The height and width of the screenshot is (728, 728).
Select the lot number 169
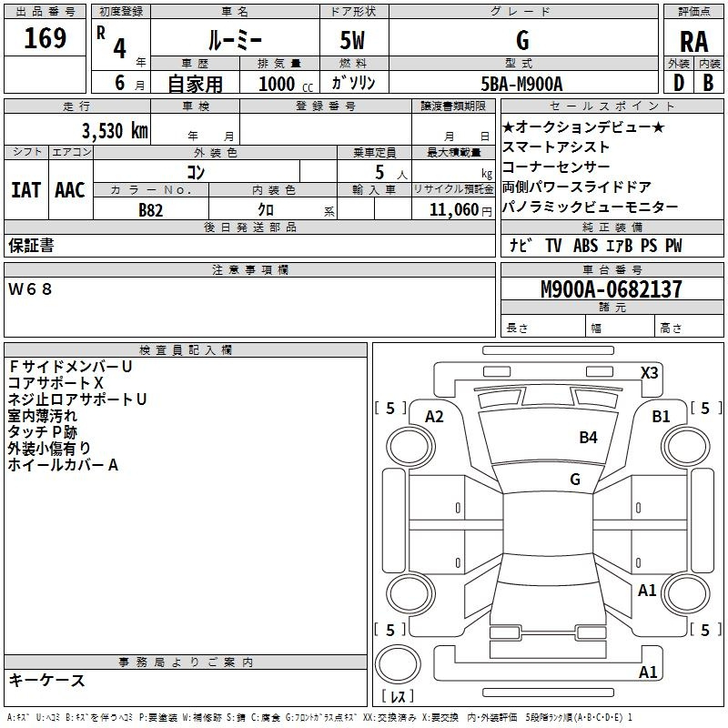click(x=45, y=38)
